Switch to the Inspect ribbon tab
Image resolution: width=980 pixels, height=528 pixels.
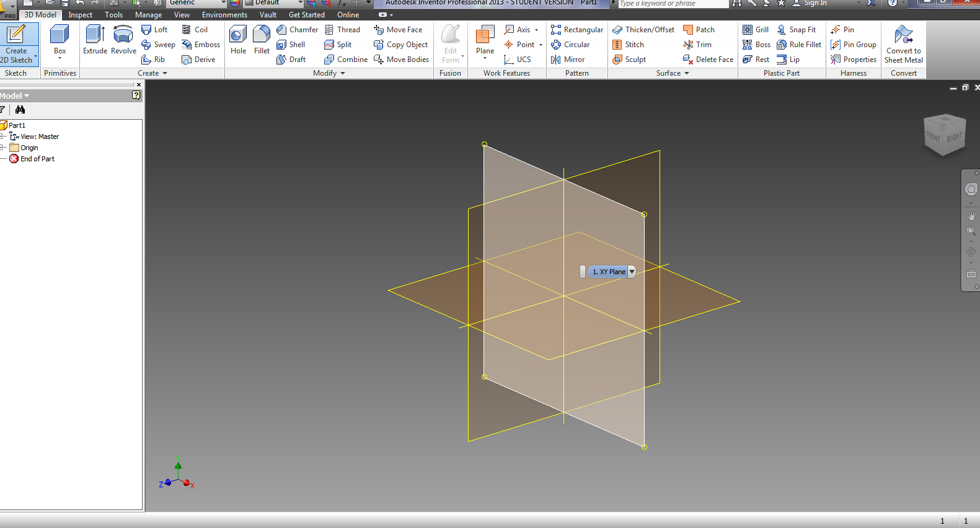[x=80, y=15]
